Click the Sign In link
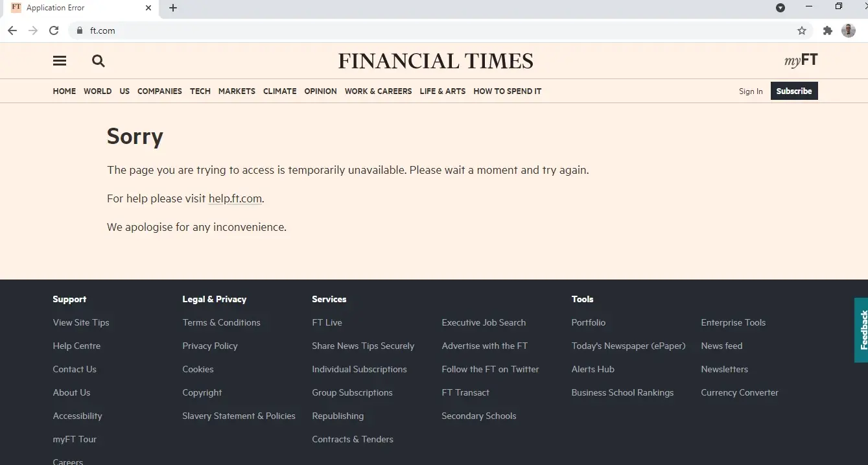This screenshot has width=868, height=465. [750, 91]
